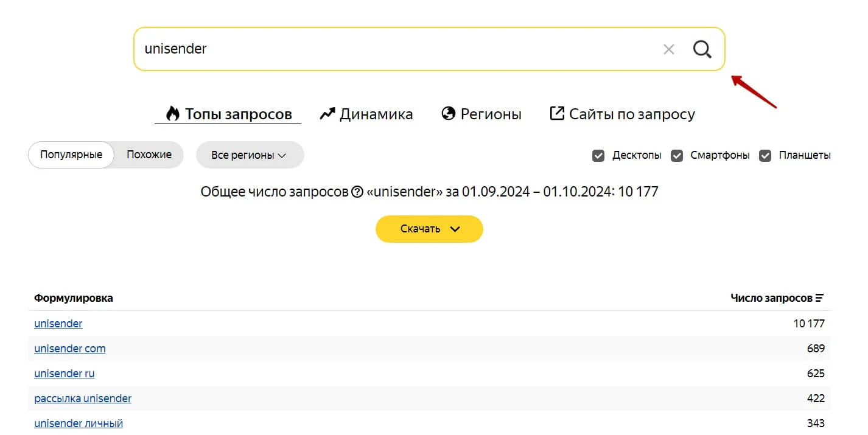Open the Все регионы dropdown

click(x=250, y=155)
